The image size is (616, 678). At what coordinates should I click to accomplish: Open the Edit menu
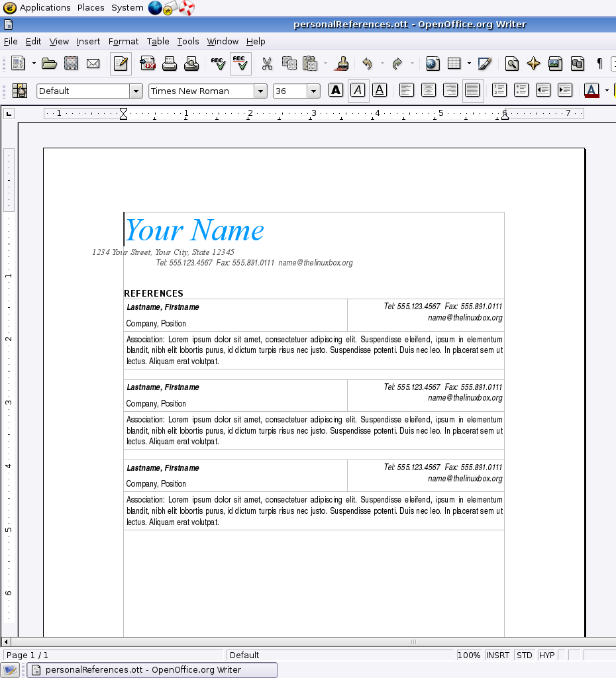(33, 42)
